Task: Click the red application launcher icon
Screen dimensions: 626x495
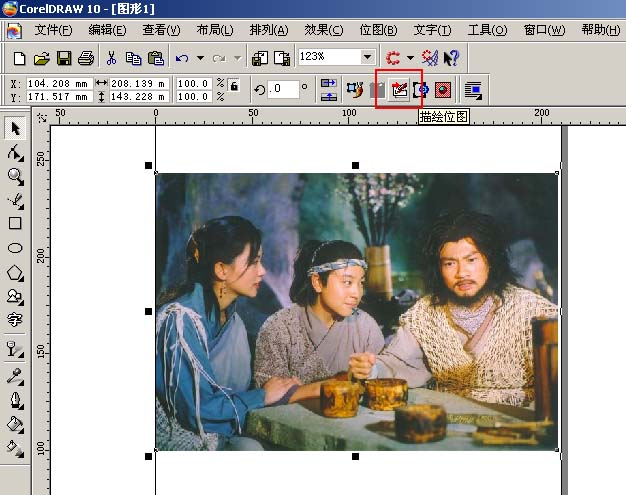Action: (393, 58)
